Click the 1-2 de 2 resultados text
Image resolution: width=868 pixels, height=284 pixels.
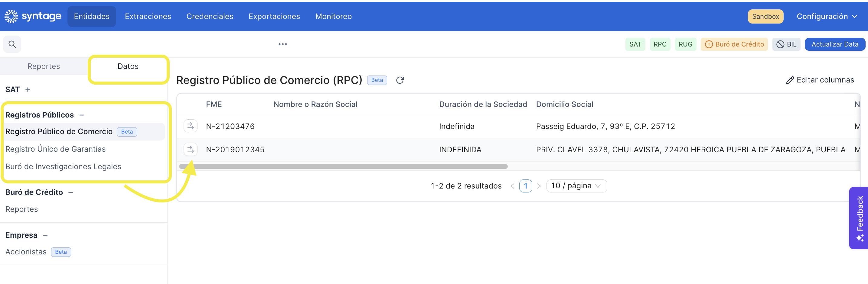466,186
